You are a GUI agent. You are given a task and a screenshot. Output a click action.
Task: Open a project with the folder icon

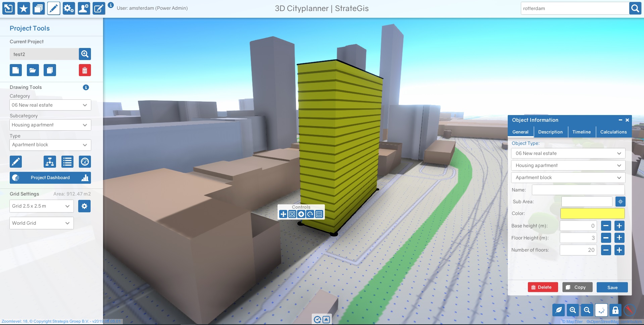(33, 70)
